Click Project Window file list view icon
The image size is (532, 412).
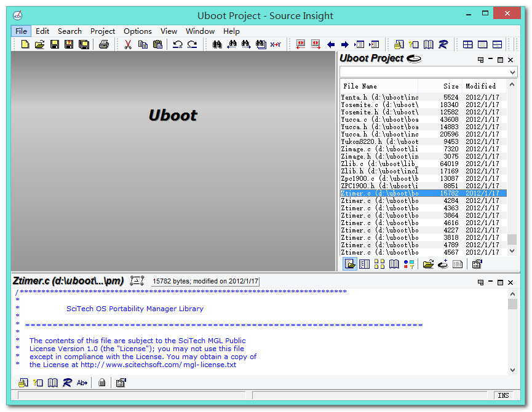tap(349, 264)
